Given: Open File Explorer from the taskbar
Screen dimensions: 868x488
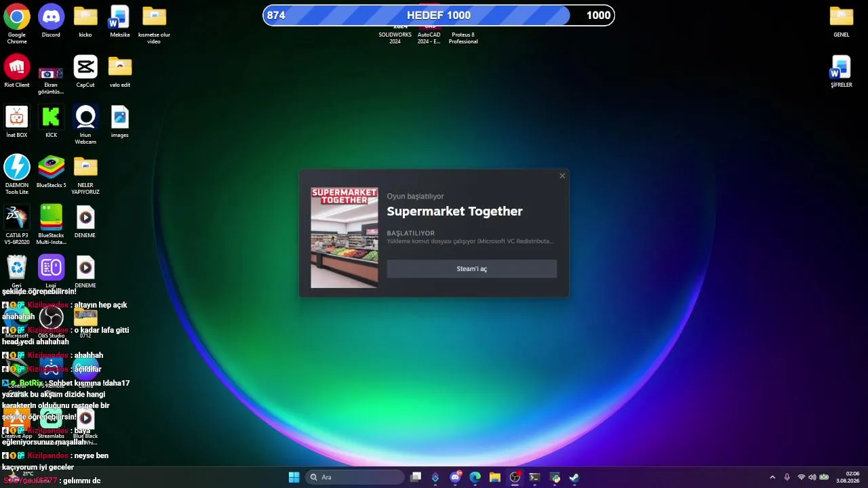Looking at the screenshot, I should [495, 477].
